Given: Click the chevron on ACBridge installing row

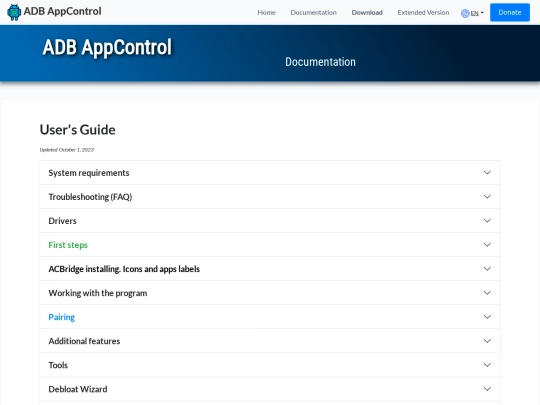Looking at the screenshot, I should [x=487, y=269].
